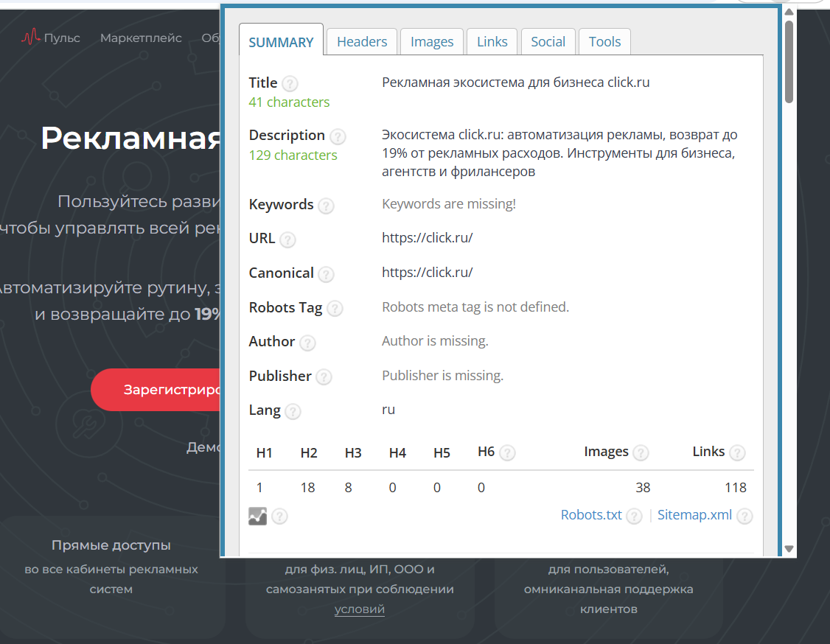Image resolution: width=830 pixels, height=644 pixels.
Task: Click the help icon beside Sitemap.xml
Action: pos(745,517)
